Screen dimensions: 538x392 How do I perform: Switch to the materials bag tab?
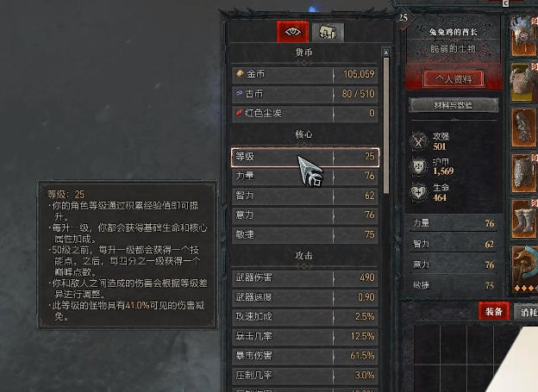click(328, 32)
